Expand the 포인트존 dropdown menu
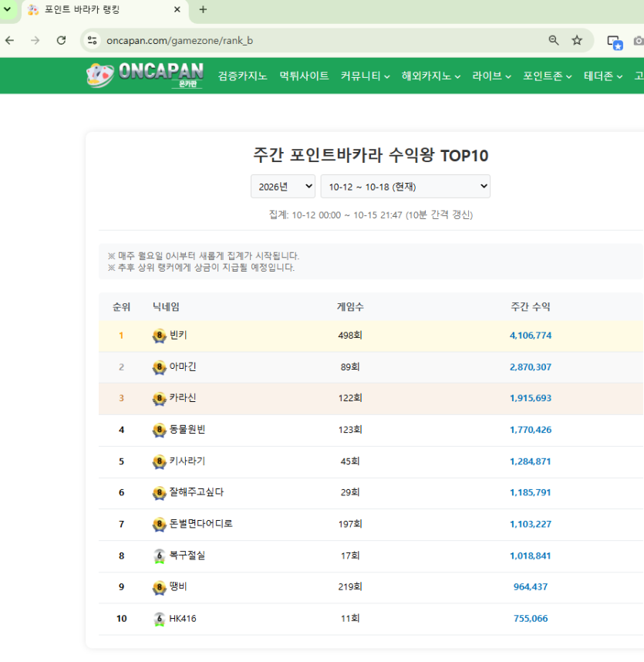644x662 pixels. 548,76
